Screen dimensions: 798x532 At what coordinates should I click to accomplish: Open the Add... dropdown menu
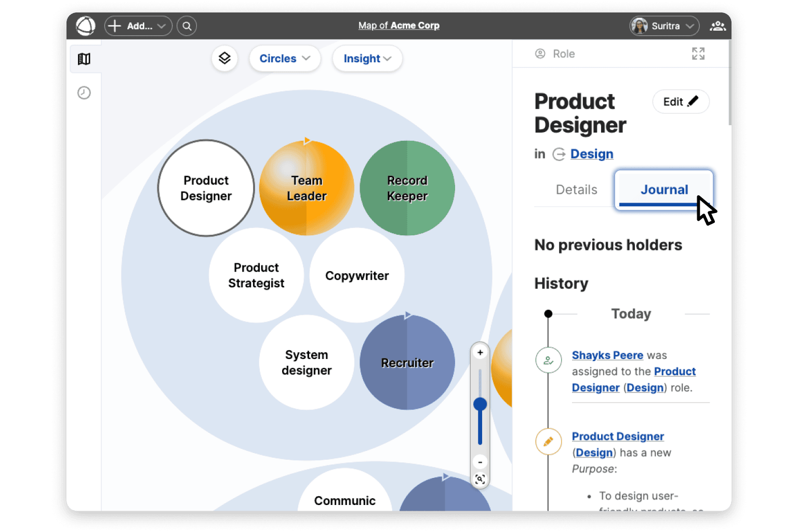tap(138, 25)
